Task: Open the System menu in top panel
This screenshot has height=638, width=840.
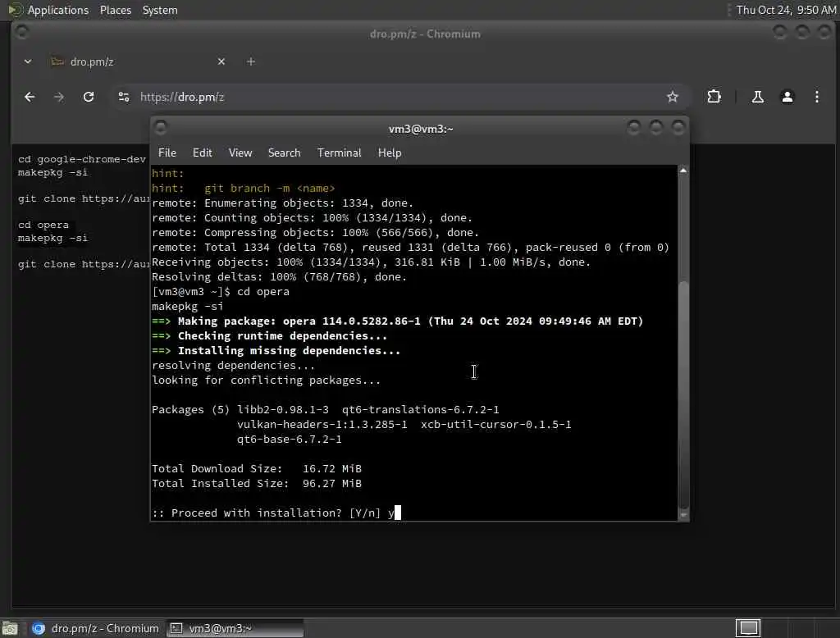Action: pos(160,10)
